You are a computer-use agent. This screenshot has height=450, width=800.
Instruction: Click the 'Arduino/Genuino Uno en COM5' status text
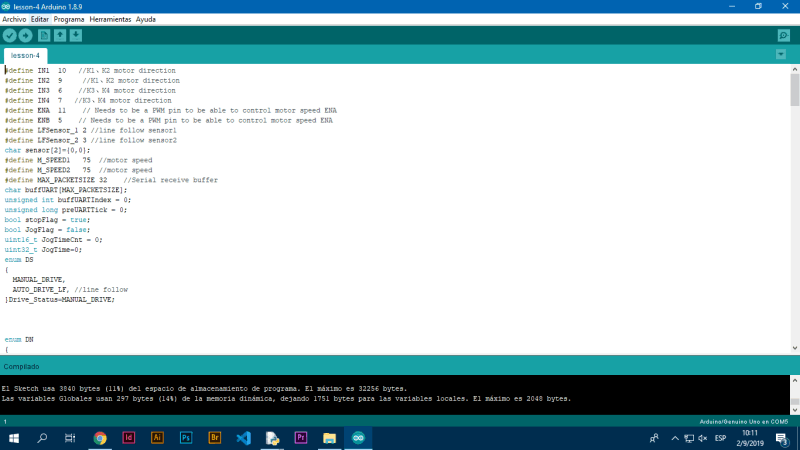point(743,422)
